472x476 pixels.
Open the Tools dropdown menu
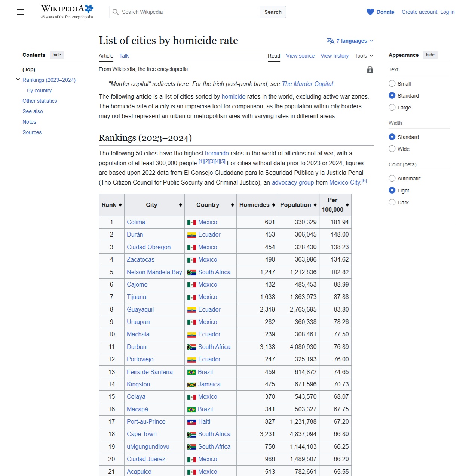pyautogui.click(x=364, y=56)
